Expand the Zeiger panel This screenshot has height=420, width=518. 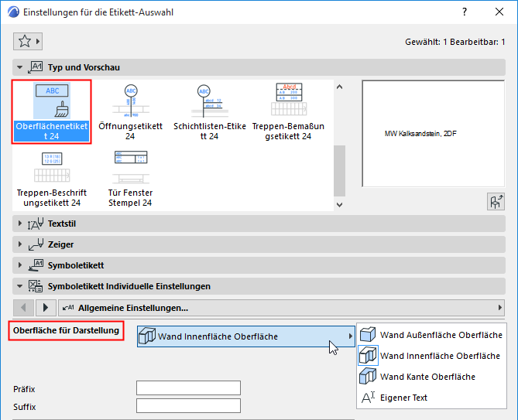(20, 244)
